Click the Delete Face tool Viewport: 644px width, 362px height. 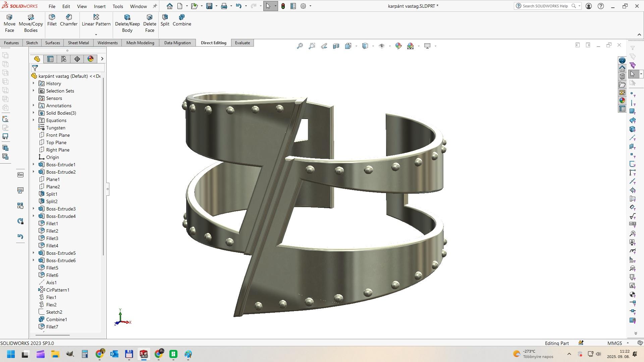click(150, 23)
